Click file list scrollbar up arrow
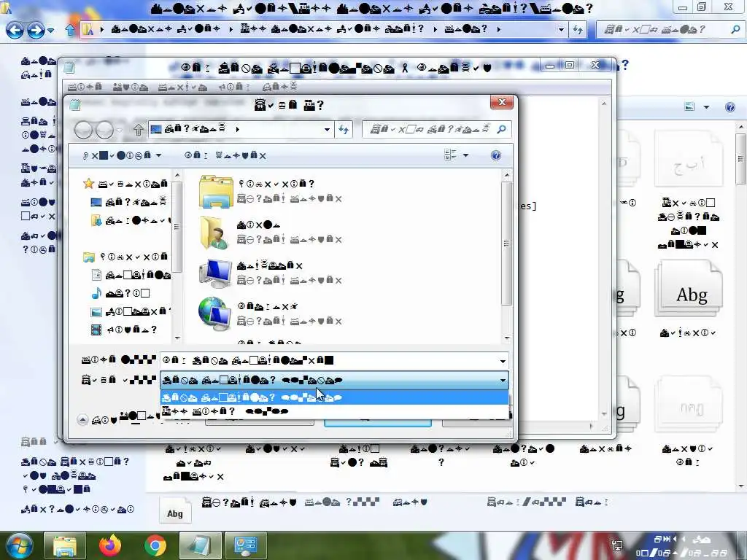The width and height of the screenshot is (747, 560). click(x=506, y=175)
